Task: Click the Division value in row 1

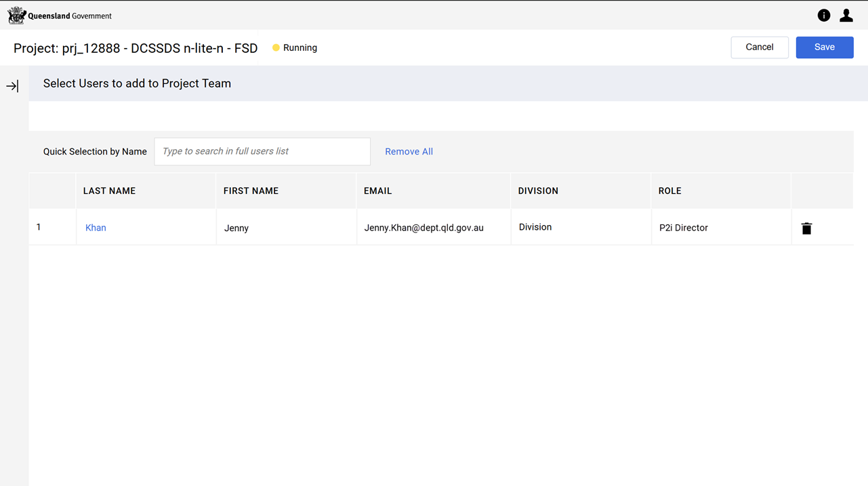Action: tap(535, 227)
